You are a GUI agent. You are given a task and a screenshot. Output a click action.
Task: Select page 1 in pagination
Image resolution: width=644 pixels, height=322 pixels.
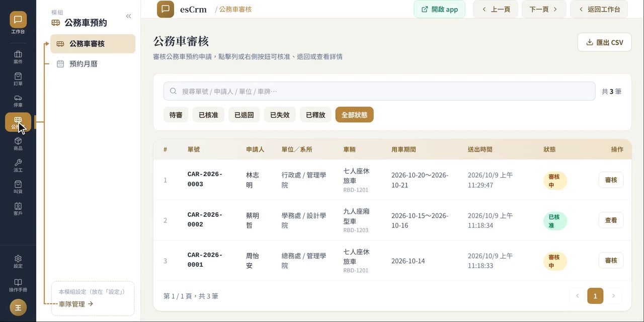point(595,296)
